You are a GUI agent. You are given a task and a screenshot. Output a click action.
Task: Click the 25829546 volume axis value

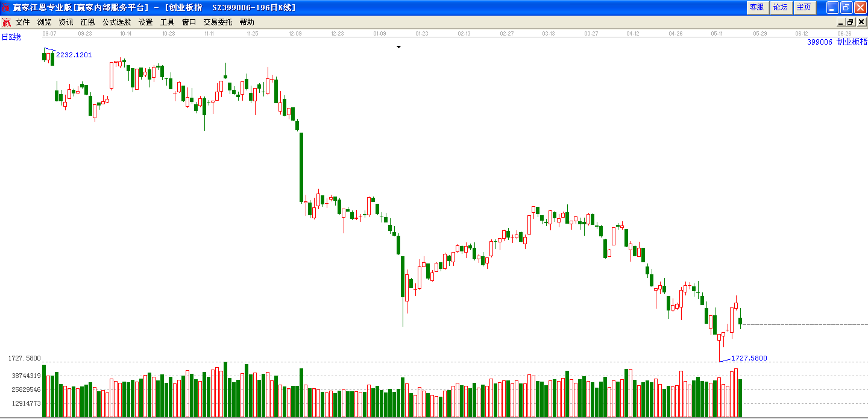coord(27,389)
